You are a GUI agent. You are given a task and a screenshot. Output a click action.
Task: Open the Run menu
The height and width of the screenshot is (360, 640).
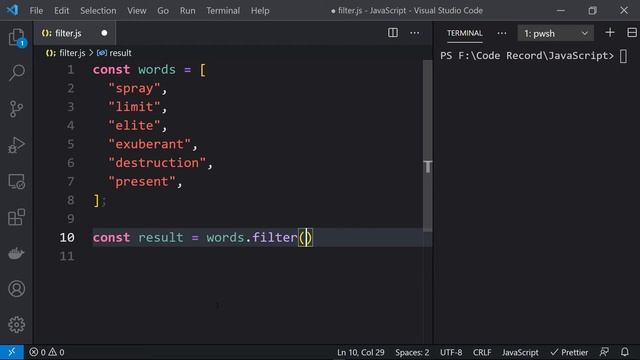[187, 11]
